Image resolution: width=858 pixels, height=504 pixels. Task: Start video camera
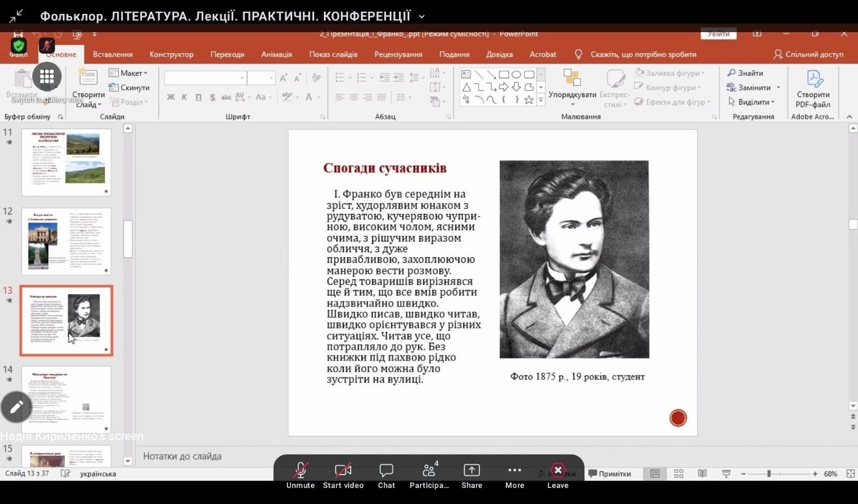click(x=343, y=471)
